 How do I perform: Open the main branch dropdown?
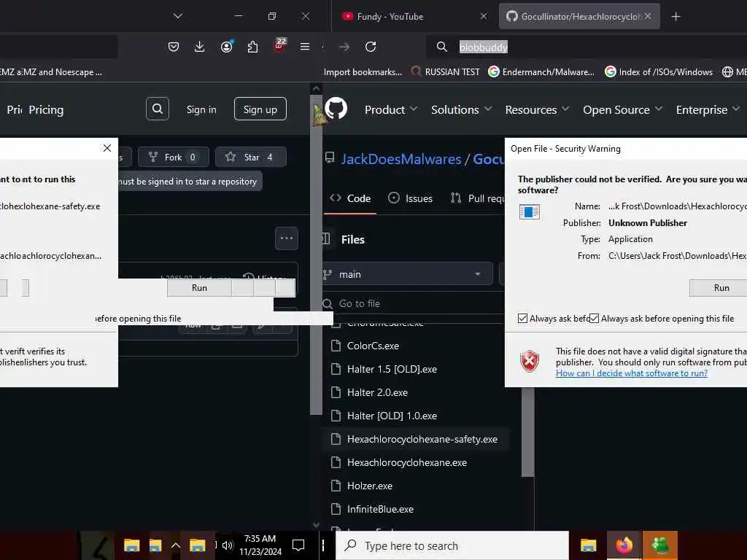tap(408, 274)
